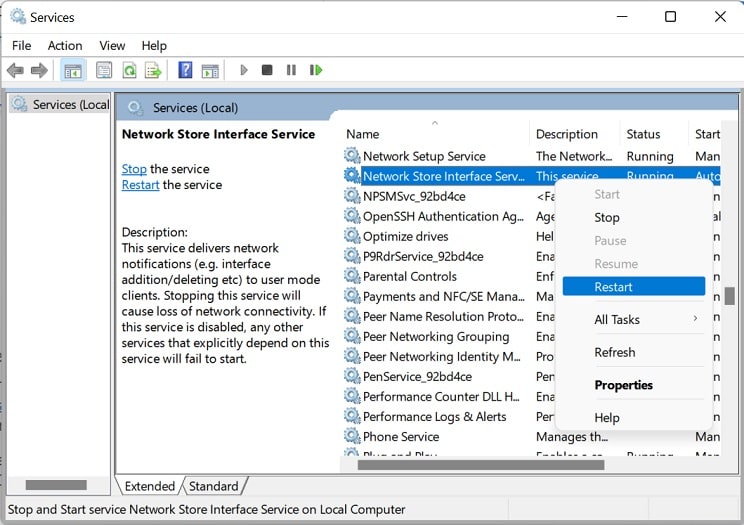Click the Restart the service link
The height and width of the screenshot is (525, 744).
[140, 185]
